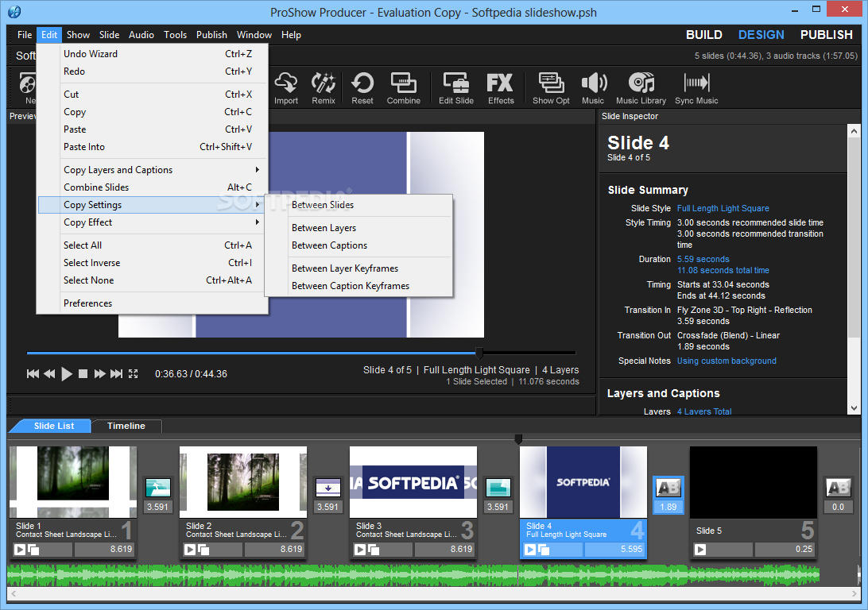Click the AB transition icon after Slide 5

[838, 488]
